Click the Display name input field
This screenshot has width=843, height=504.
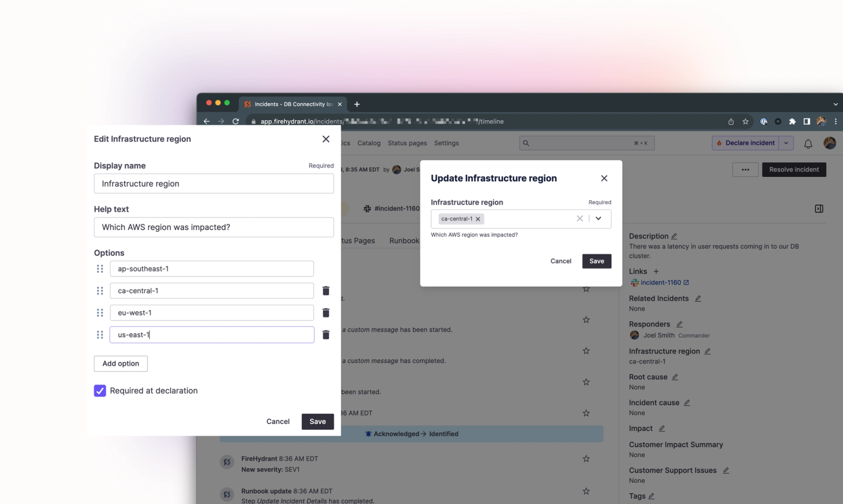(214, 184)
